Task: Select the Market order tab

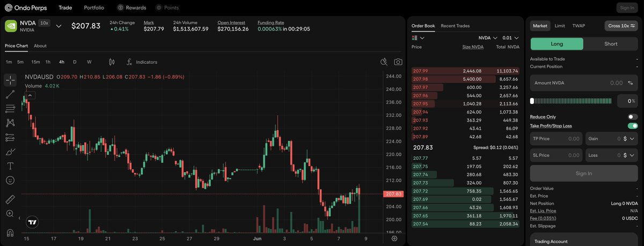Action: tap(540, 26)
